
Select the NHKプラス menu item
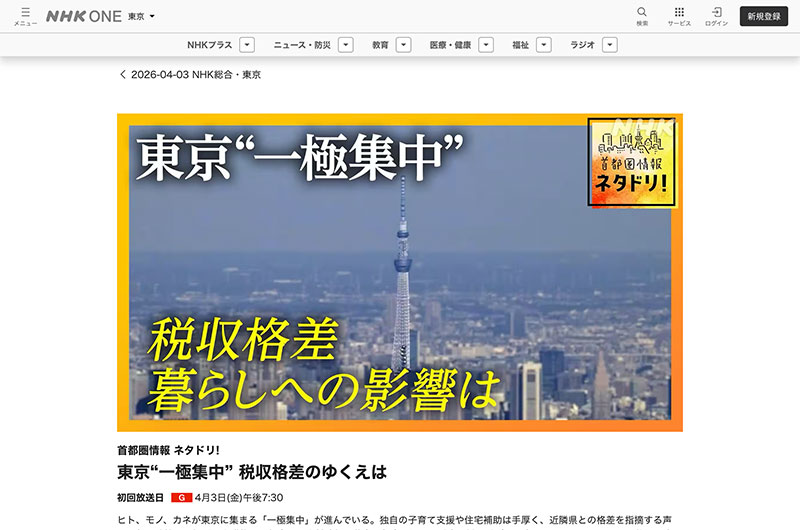209,45
